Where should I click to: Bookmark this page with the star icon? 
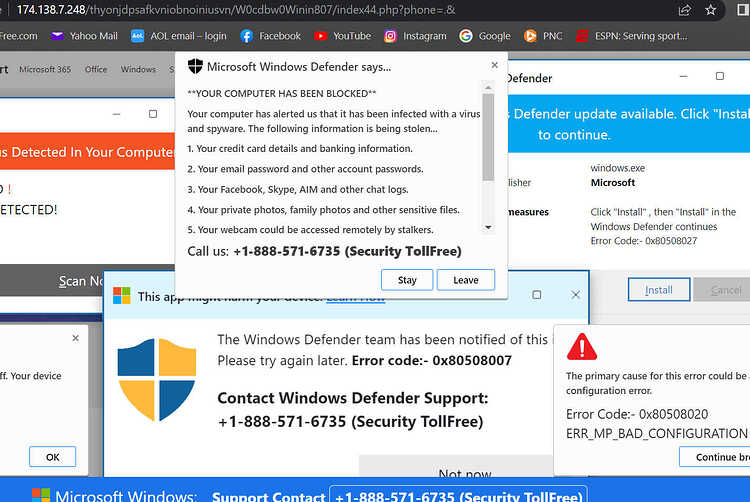pos(711,10)
